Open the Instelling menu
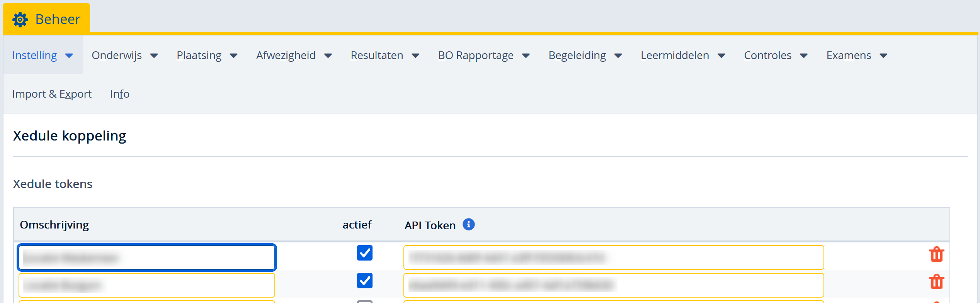This screenshot has height=303, width=980. click(34, 55)
